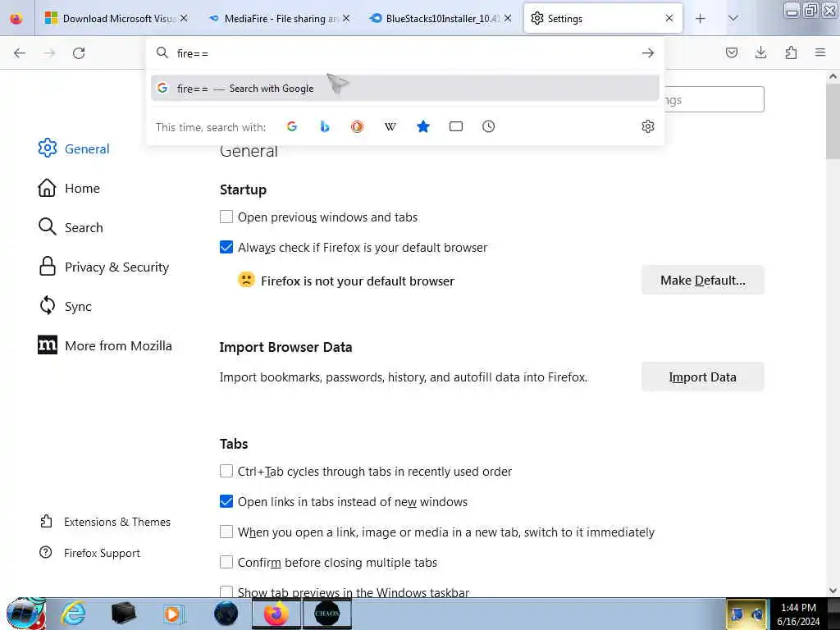Click the Find in Settings search box
The image size is (840, 630).
714,99
